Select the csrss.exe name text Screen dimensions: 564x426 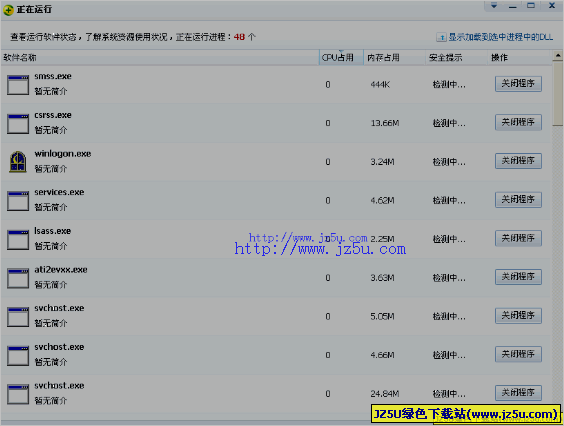click(x=53, y=115)
